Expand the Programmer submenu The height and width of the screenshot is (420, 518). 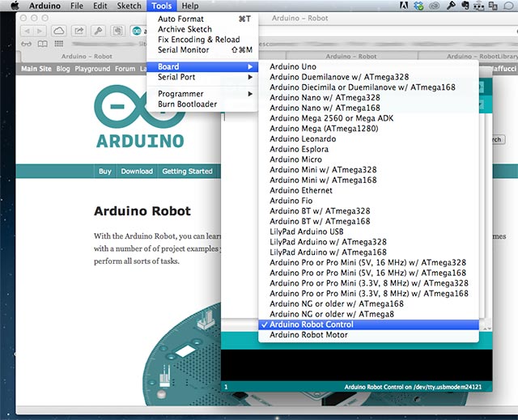202,94
